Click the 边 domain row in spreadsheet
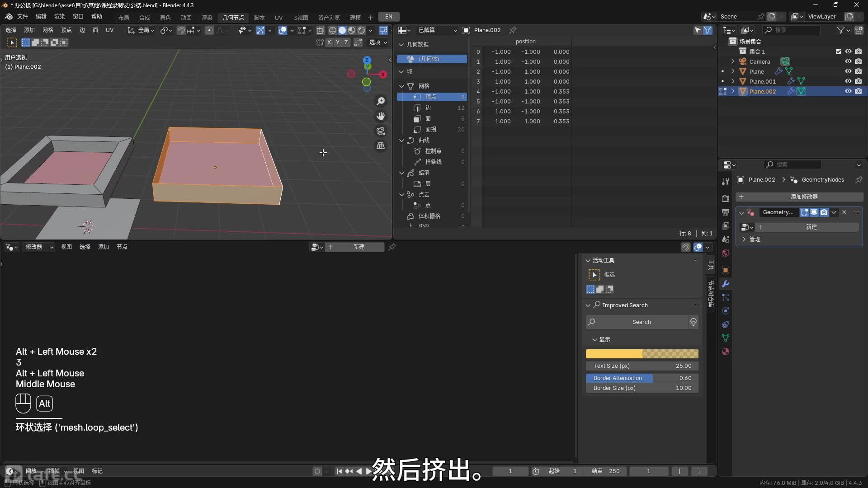Viewport: 868px width, 488px height. (x=432, y=108)
